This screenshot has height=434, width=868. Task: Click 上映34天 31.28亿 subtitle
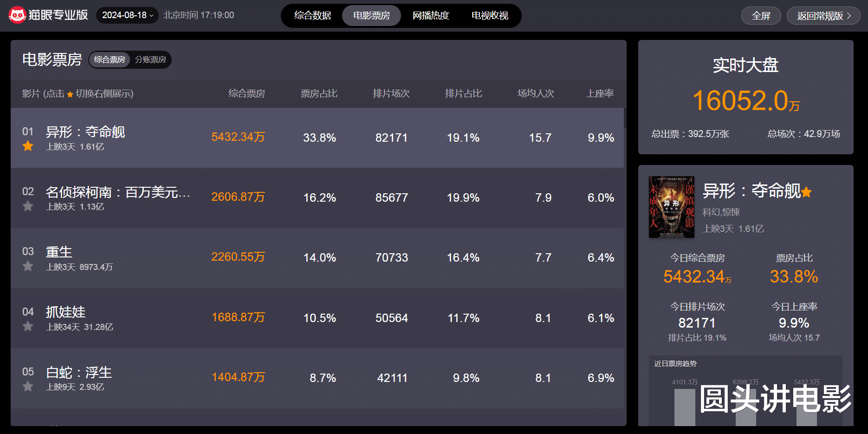pos(79,327)
